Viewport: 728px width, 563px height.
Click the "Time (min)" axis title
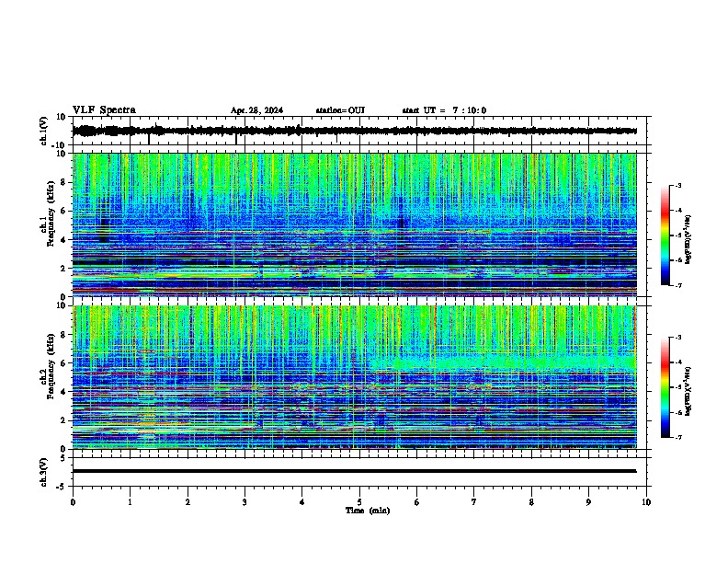(x=368, y=511)
